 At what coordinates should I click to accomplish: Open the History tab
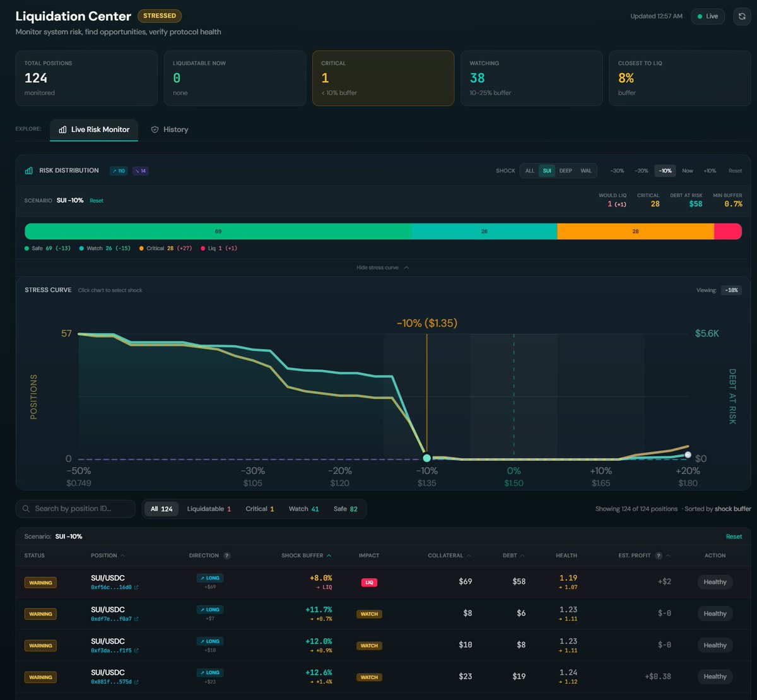pos(170,129)
